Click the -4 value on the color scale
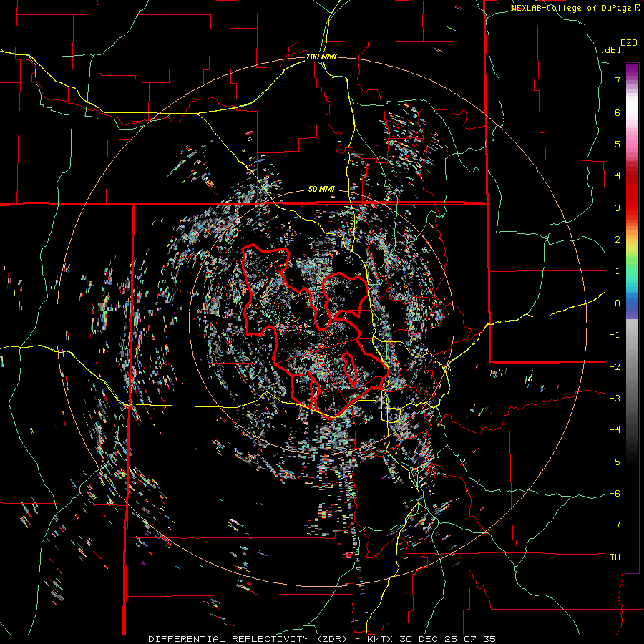The width and height of the screenshot is (644, 644). (615, 430)
